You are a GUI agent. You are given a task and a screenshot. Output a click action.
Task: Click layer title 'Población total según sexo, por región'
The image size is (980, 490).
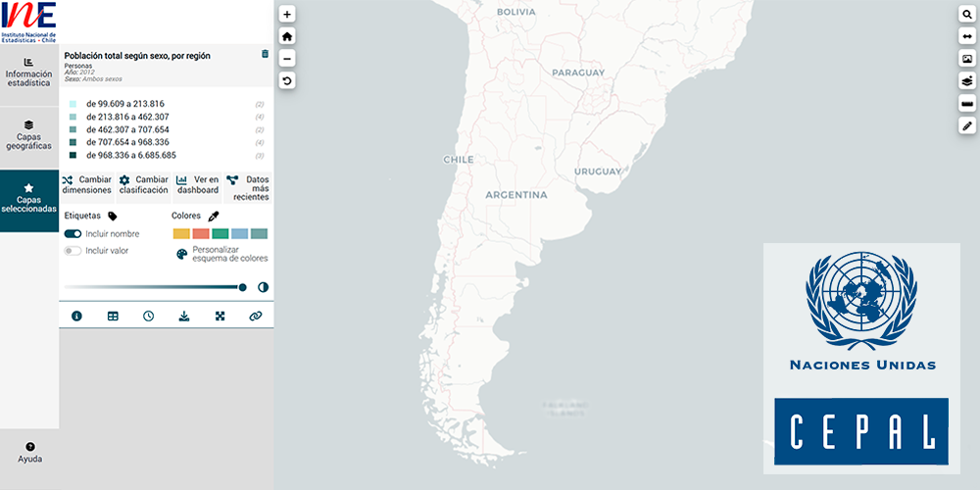click(x=137, y=56)
